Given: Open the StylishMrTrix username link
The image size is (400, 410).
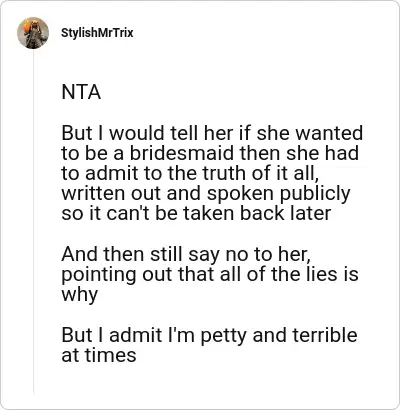Looking at the screenshot, I should click(x=97, y=33).
